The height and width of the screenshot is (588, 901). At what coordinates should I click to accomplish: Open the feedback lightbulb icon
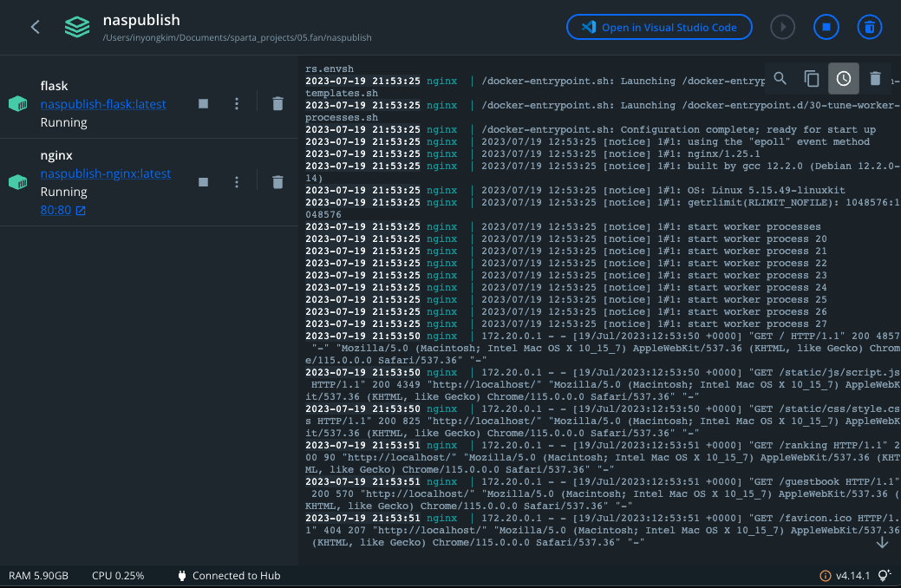tap(885, 575)
